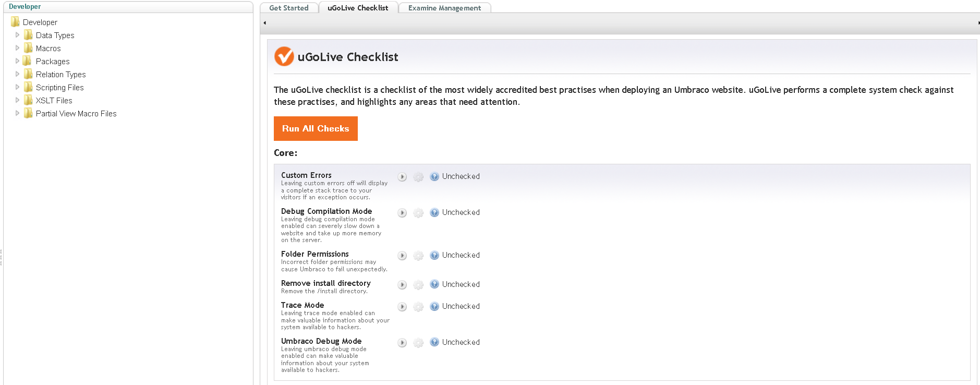The height and width of the screenshot is (385, 980).
Task: Open the Relation Types tree item
Action: (x=61, y=75)
